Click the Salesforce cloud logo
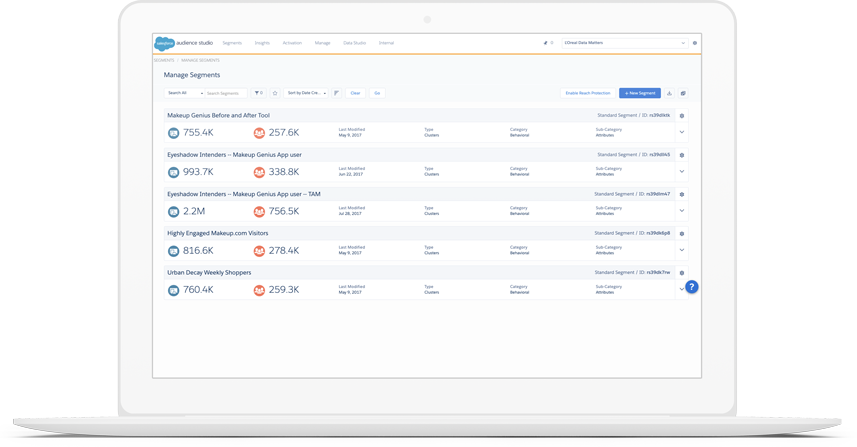This screenshot has height=447, width=857. click(164, 43)
